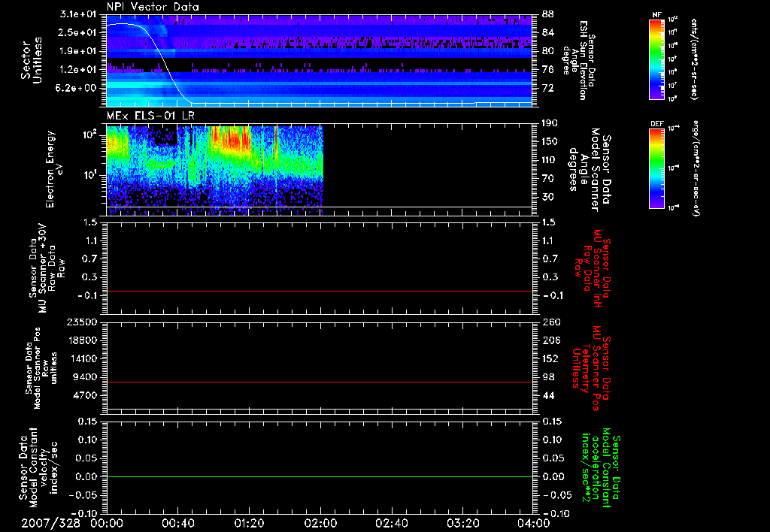Click the "260" telemetry tick value

click(x=551, y=322)
